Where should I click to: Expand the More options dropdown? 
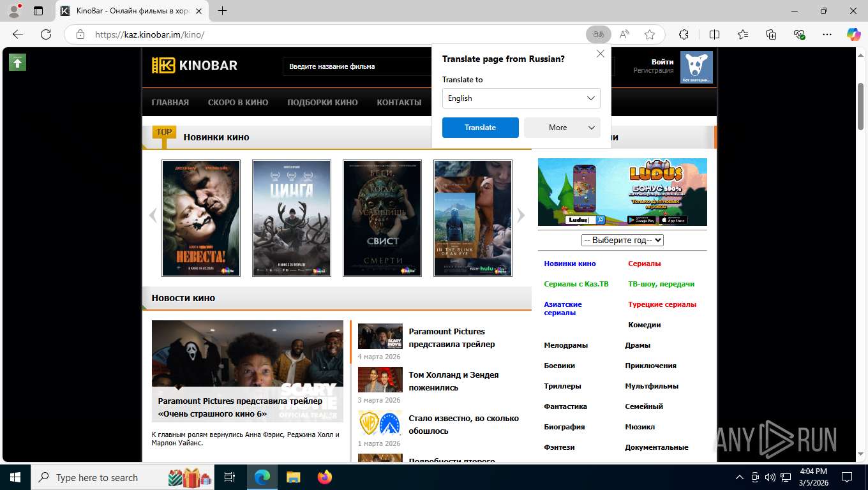[562, 128]
